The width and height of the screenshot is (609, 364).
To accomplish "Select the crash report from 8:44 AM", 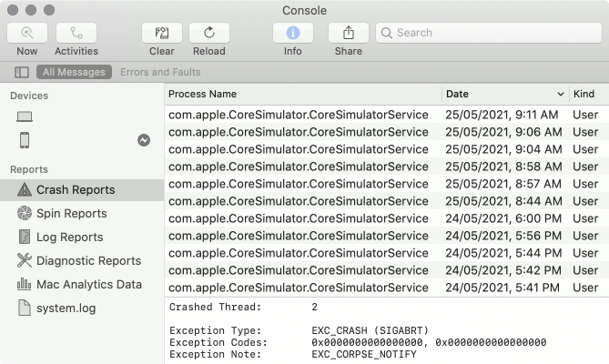I will point(387,201).
